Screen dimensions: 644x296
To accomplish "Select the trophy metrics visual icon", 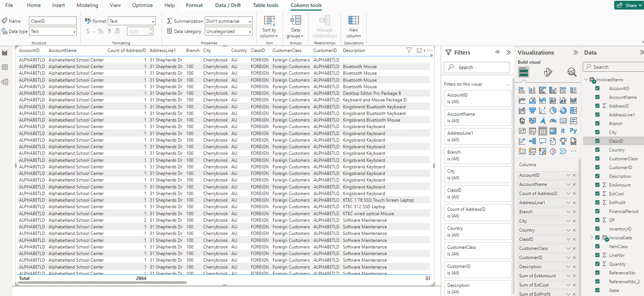I will [563, 141].
